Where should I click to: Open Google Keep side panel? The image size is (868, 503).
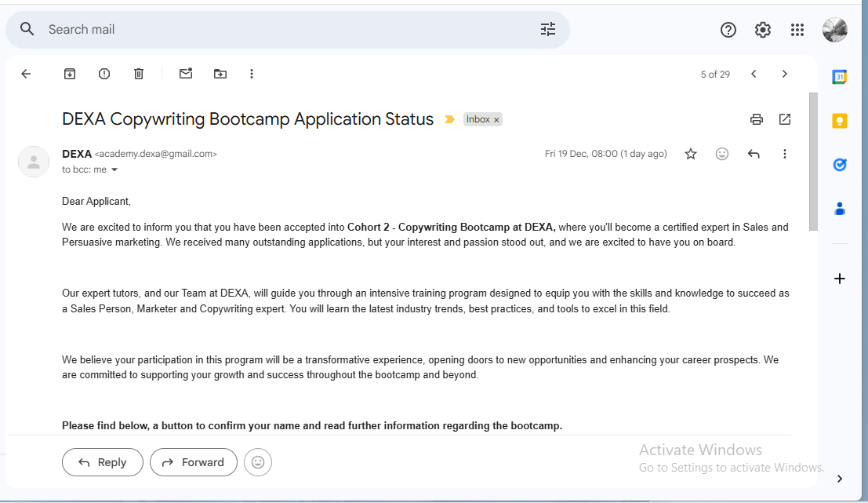(839, 121)
